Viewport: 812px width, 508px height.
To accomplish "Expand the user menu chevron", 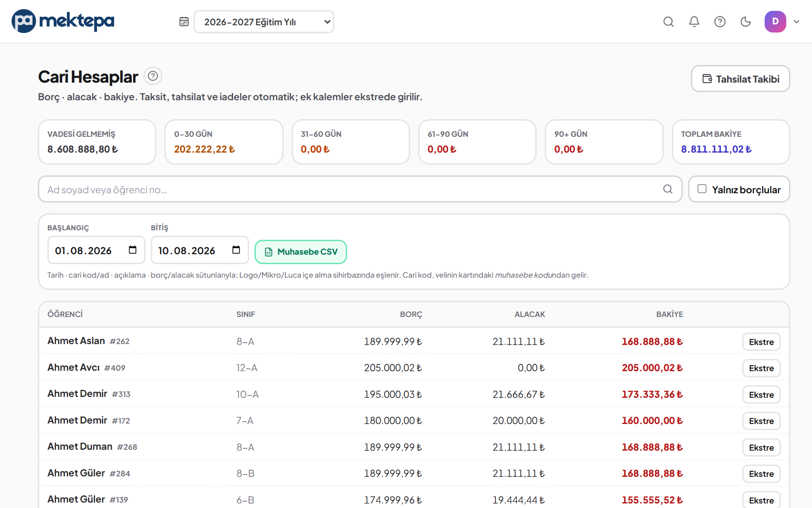I will click(797, 22).
